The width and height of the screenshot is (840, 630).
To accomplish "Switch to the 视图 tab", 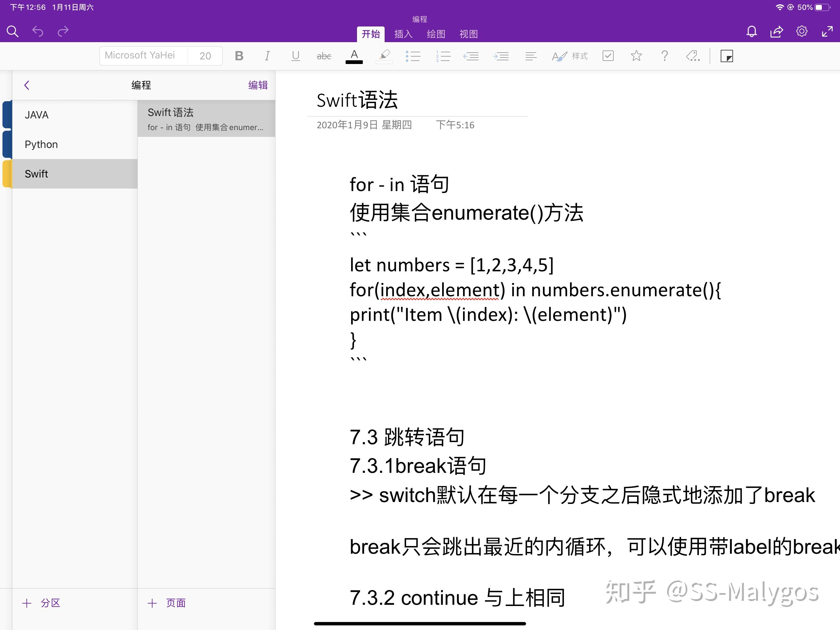I will [469, 34].
